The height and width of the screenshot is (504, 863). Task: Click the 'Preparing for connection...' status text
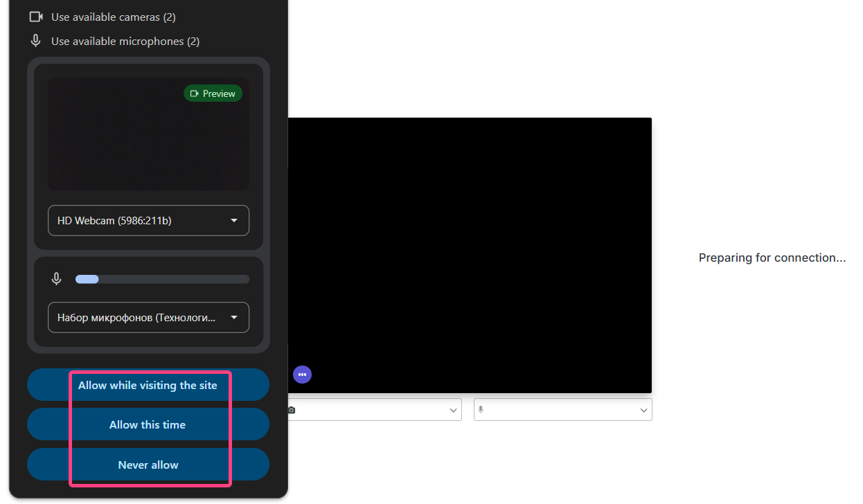point(772,258)
